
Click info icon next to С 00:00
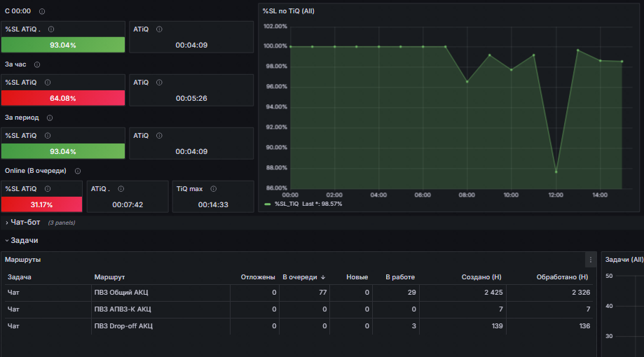[42, 11]
